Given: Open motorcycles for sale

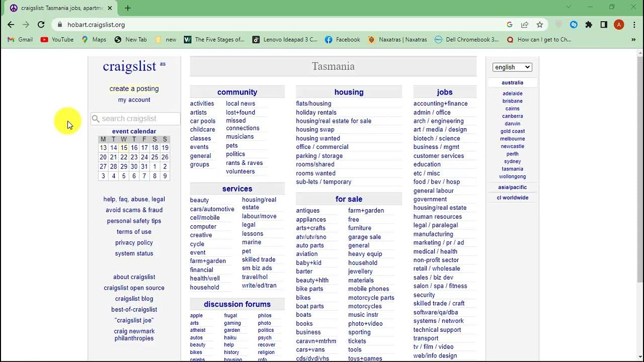Looking at the screenshot, I should [365, 306].
